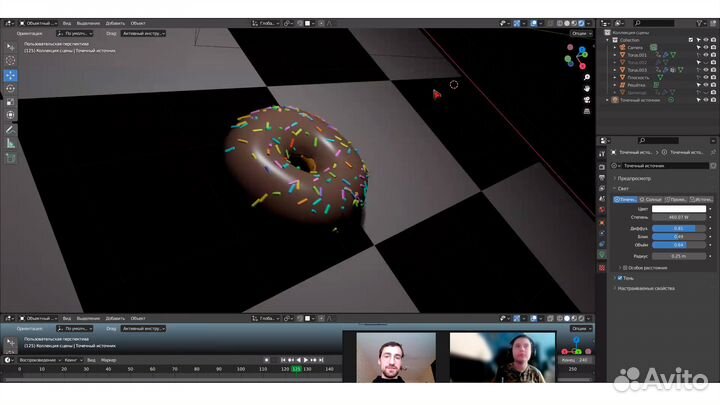Enable the Особое расстояние checkbox
This screenshot has width=720, height=405.
coord(624,268)
